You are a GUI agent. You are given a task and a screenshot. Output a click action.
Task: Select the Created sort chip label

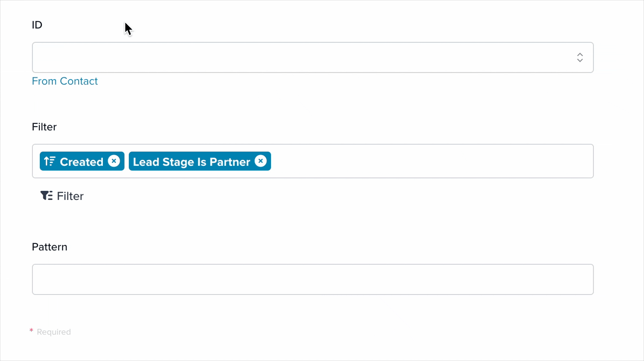(82, 161)
